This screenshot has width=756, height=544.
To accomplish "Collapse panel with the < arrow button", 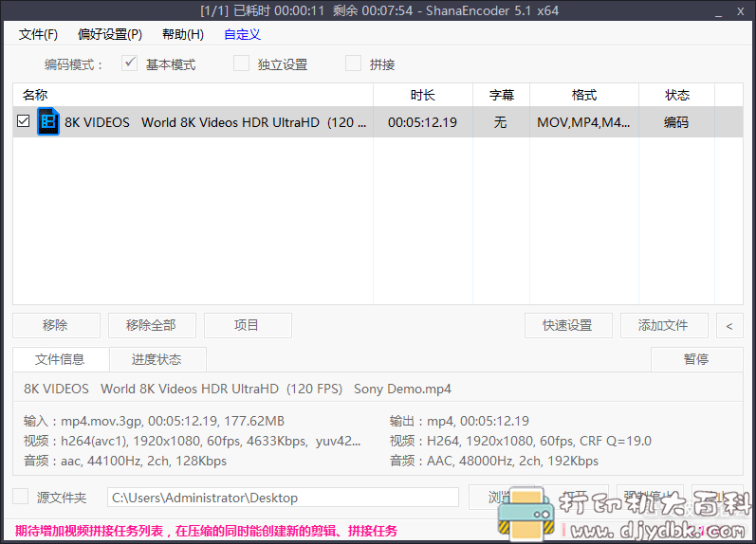I will click(729, 325).
